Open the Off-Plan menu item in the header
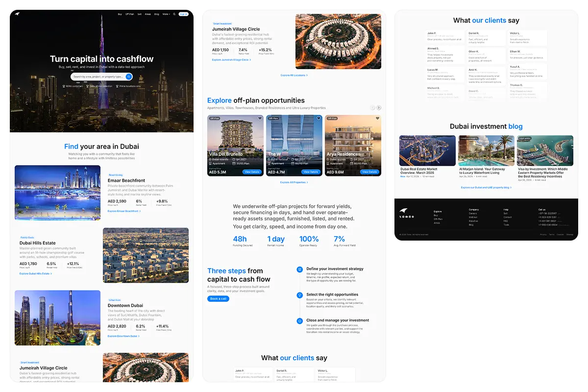588x392 pixels. pos(130,14)
